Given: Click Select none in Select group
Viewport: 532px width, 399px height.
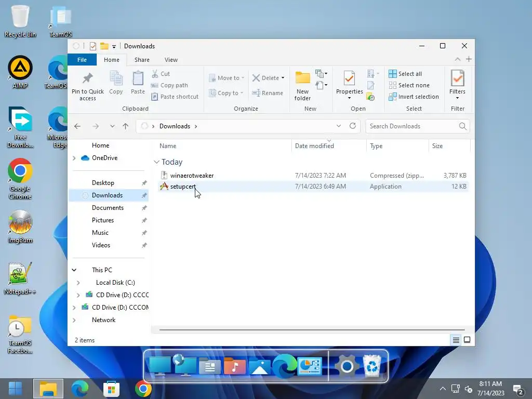Looking at the screenshot, I should click(409, 85).
